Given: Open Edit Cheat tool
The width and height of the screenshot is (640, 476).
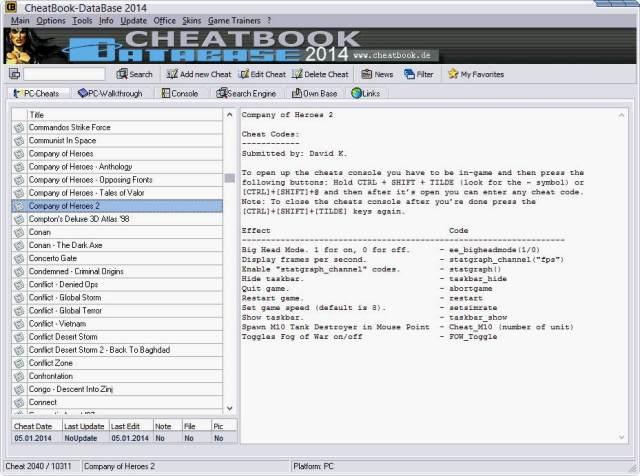Looking at the screenshot, I should click(x=261, y=74).
